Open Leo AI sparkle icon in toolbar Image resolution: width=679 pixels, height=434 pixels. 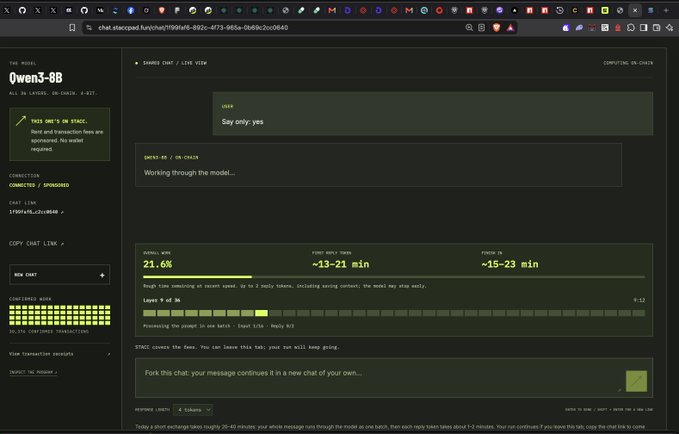click(x=669, y=28)
